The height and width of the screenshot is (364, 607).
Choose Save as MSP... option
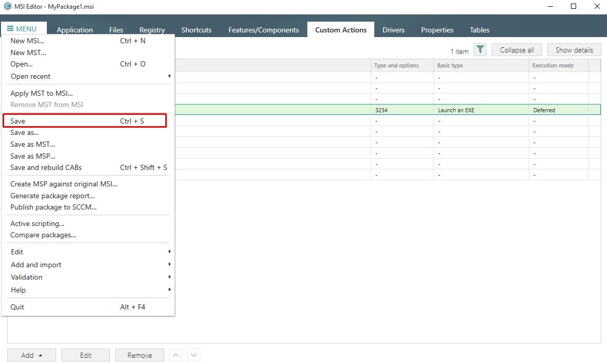coord(88,156)
